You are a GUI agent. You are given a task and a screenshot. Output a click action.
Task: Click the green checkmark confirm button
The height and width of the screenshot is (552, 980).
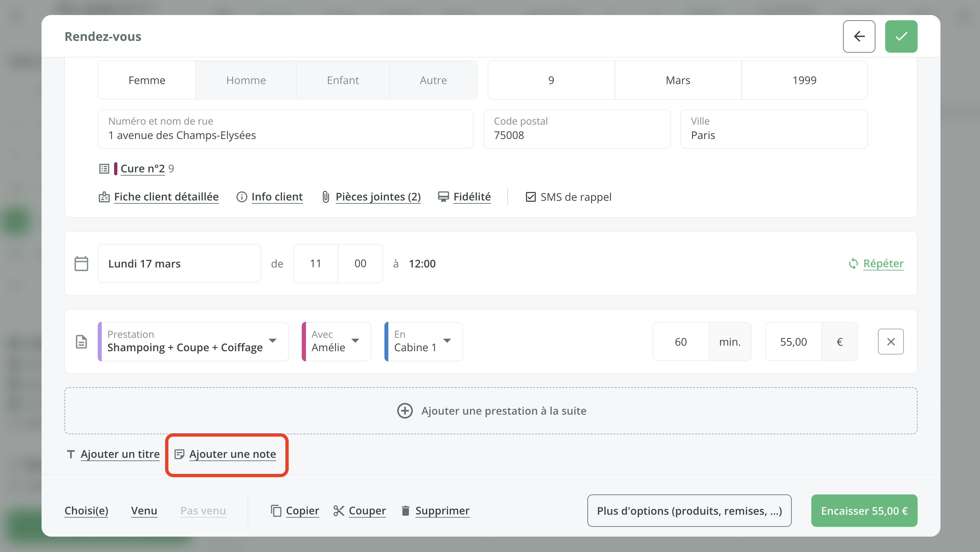tap(901, 36)
